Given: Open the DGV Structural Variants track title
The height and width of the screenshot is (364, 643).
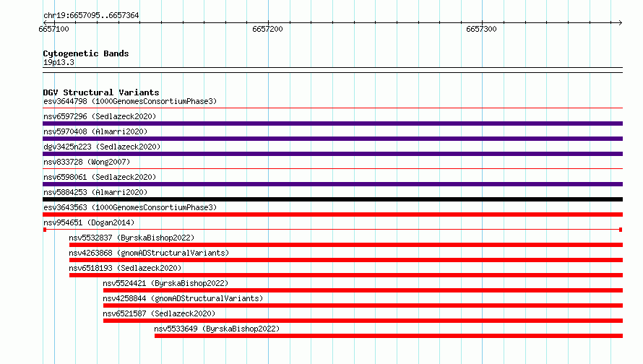Looking at the screenshot, I should pyautogui.click(x=101, y=92).
